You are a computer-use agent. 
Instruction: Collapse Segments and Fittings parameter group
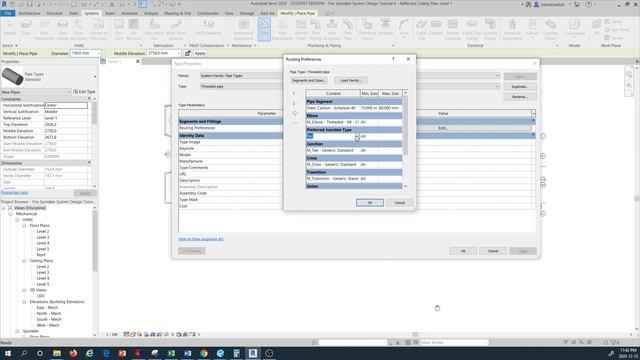click(533, 121)
